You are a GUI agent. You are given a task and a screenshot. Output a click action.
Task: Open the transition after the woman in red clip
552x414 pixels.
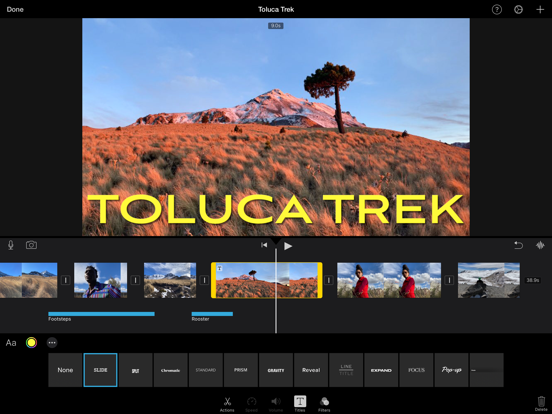pos(449,280)
